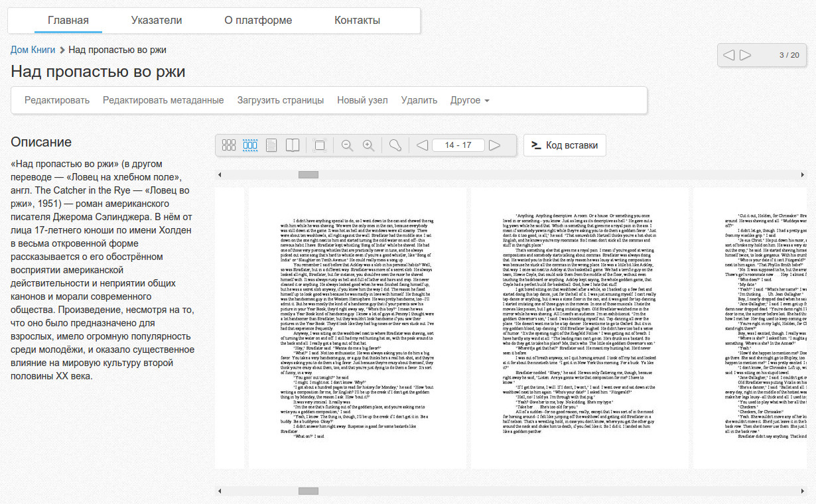Zoom in the page viewer
The image size is (816, 504).
[368, 145]
